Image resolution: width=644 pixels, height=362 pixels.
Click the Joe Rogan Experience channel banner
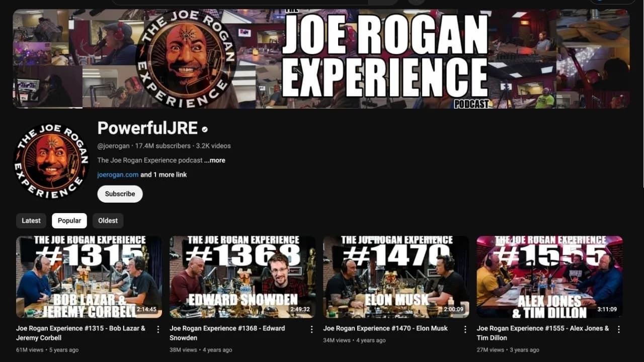coord(321,58)
